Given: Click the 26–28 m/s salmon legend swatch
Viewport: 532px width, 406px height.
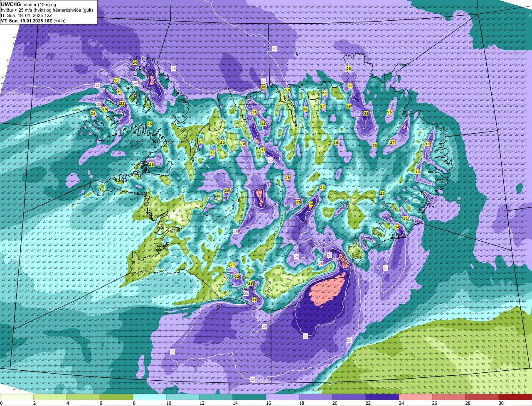Looking at the screenshot, I should (449, 397).
